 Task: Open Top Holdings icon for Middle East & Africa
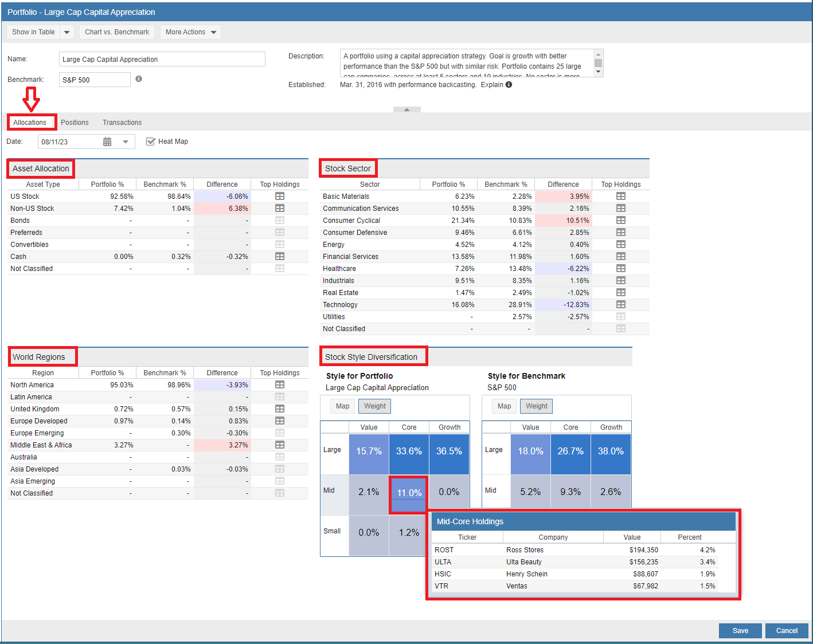(x=280, y=445)
